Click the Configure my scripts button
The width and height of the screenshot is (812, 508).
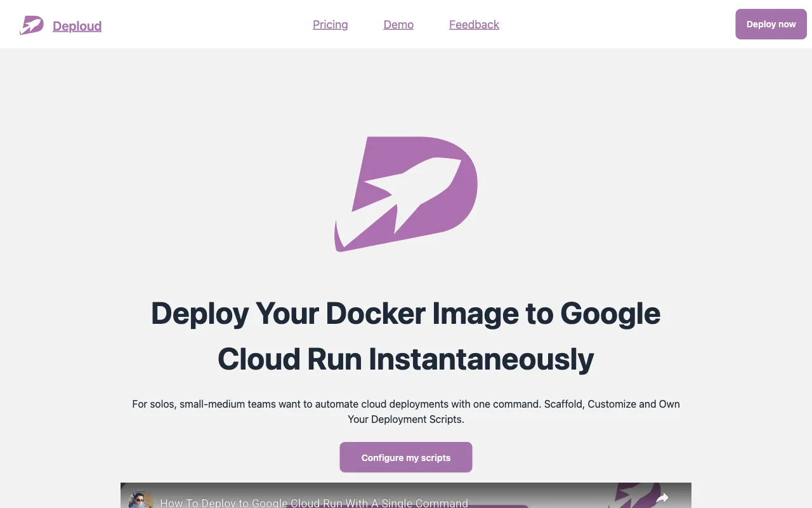pyautogui.click(x=406, y=457)
